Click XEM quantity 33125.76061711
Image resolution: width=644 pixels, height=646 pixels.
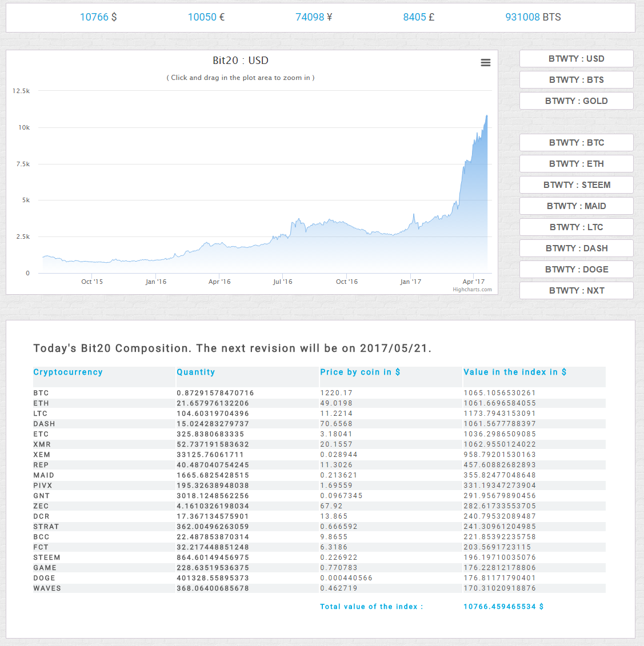click(x=210, y=455)
